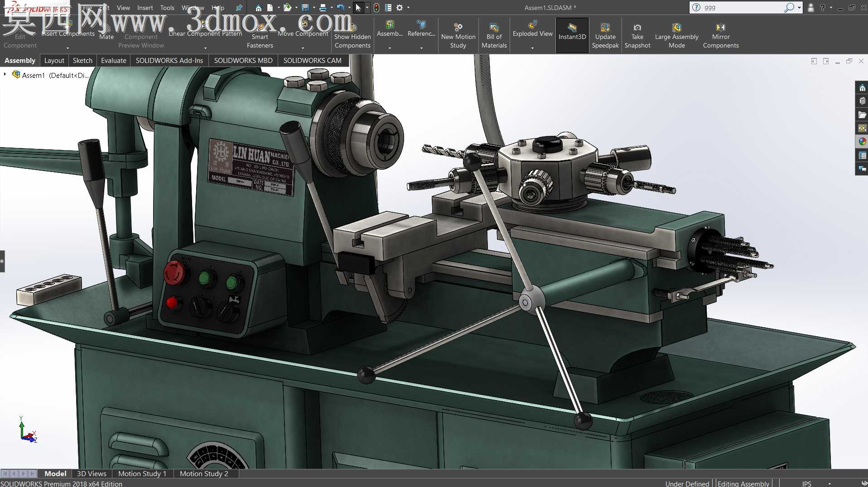
Task: Click the Home welcome icon in quick toolbar
Action: pyautogui.click(x=258, y=8)
